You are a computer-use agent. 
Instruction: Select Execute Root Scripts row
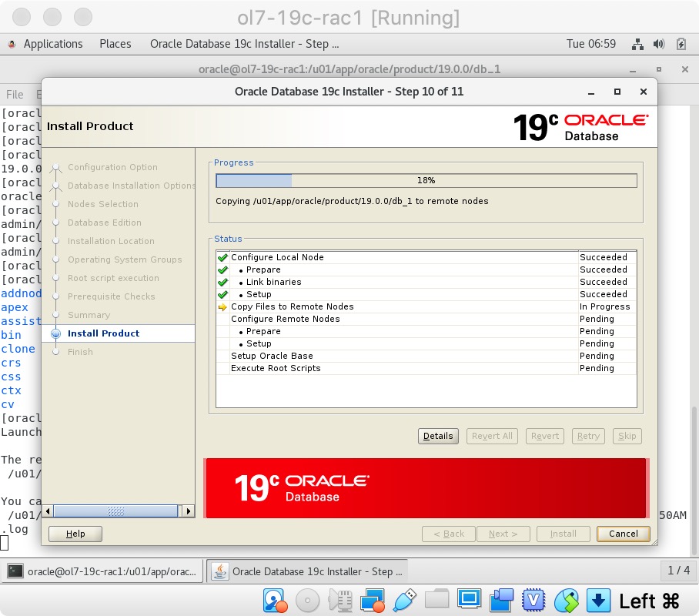[426, 368]
